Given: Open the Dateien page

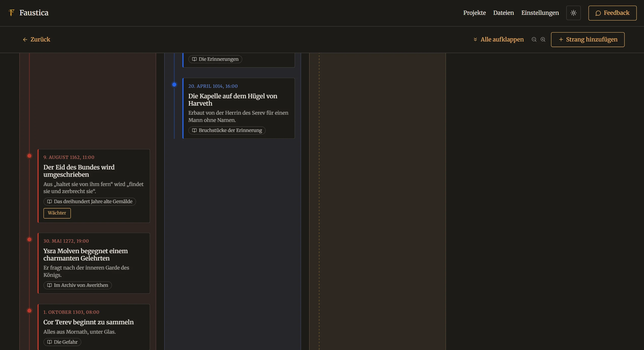Looking at the screenshot, I should click(x=503, y=13).
